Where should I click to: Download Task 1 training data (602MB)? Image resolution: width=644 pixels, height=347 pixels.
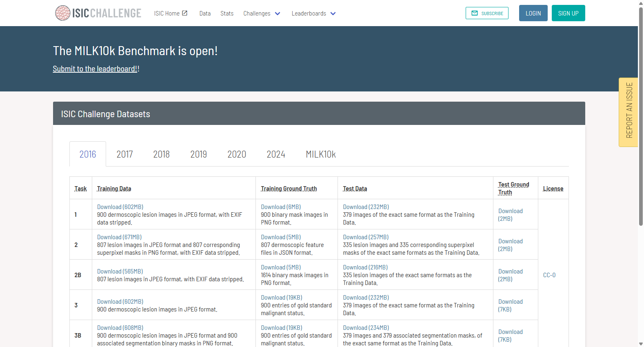click(x=120, y=207)
